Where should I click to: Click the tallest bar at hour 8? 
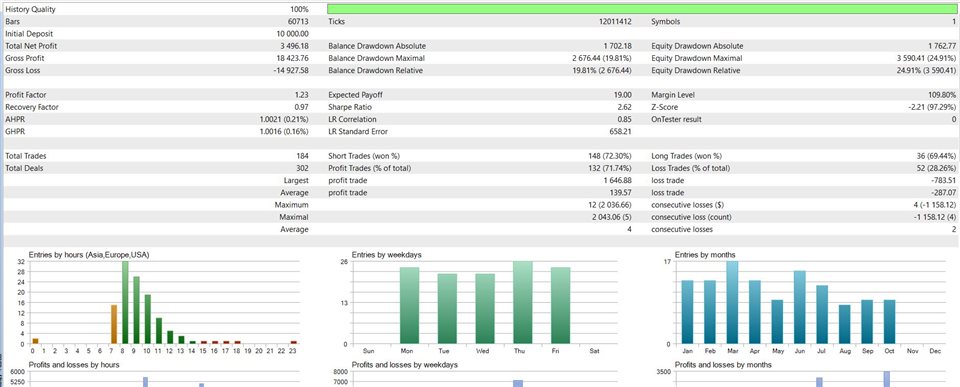point(126,302)
